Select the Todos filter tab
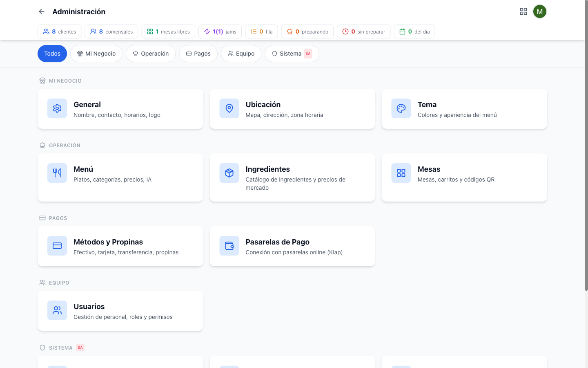Viewport: 588px width, 368px height. [x=52, y=54]
